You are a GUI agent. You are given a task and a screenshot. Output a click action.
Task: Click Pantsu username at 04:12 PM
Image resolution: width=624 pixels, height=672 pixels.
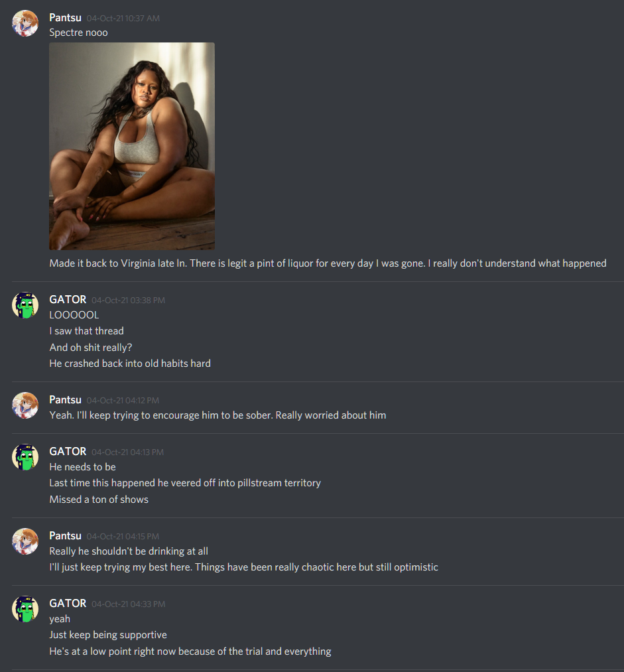(65, 400)
